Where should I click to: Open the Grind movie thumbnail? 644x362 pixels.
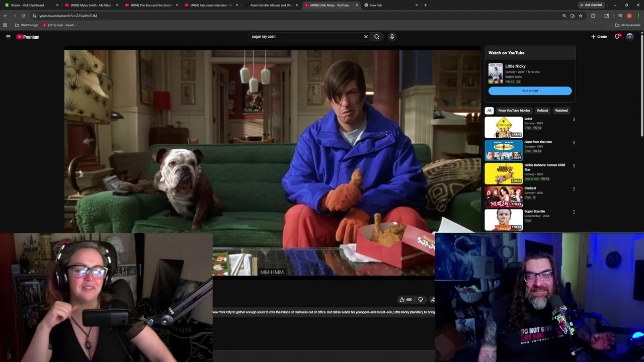[504, 127]
